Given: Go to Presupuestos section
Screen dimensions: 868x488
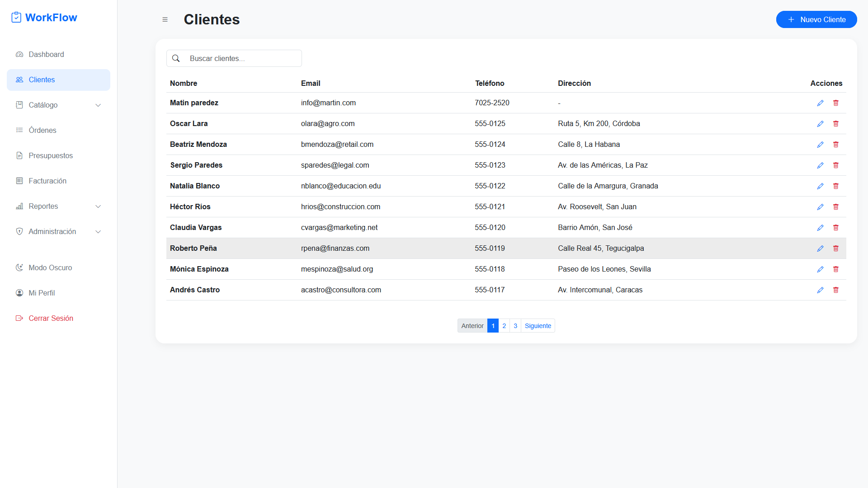Looking at the screenshot, I should tap(58, 155).
